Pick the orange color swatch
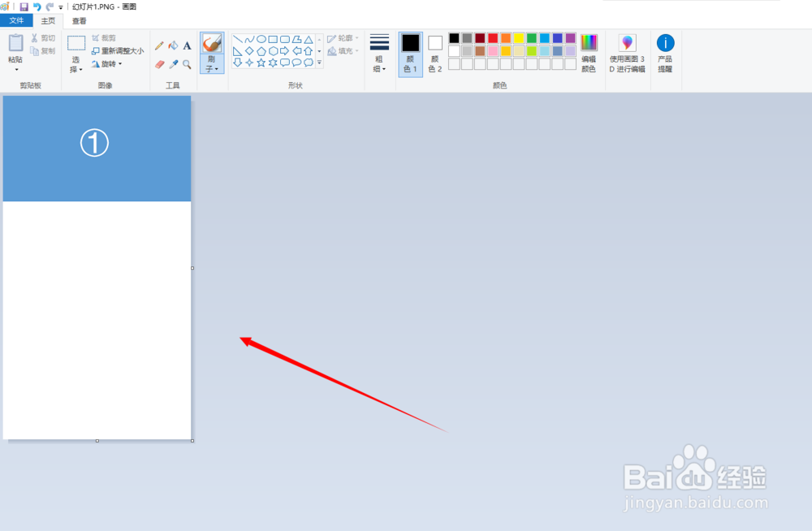Viewport: 812px width, 531px height. coord(506,38)
